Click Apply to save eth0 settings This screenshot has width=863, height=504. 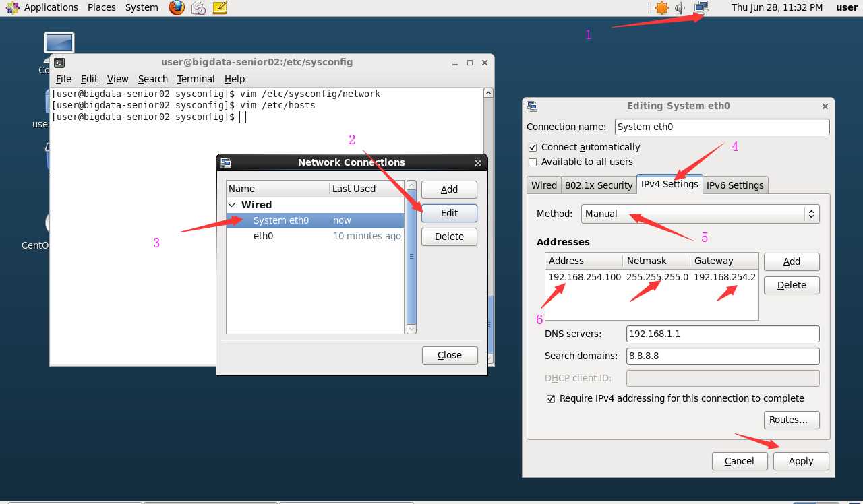[801, 461]
